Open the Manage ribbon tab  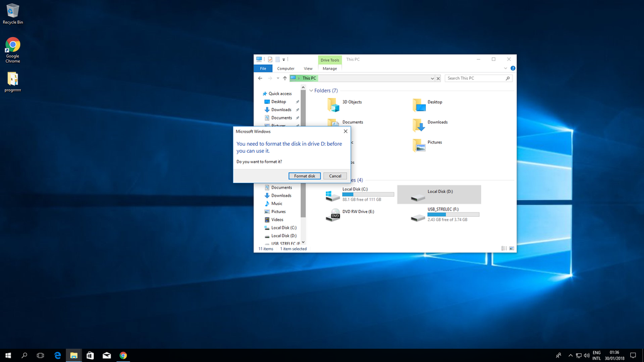coord(330,69)
